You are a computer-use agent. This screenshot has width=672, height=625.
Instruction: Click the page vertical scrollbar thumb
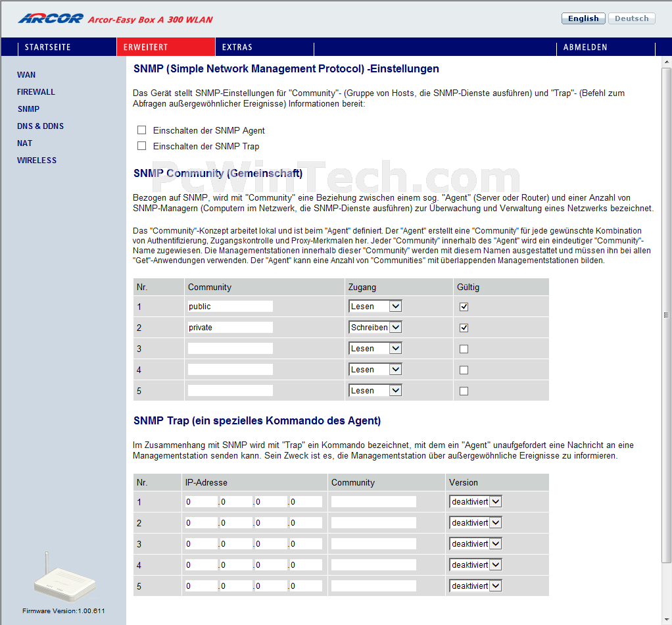pos(666,315)
